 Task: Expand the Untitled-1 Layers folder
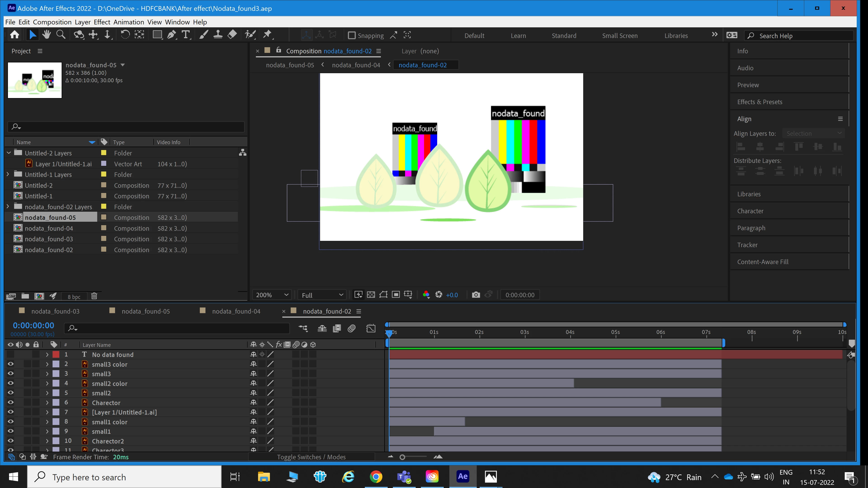pos(8,174)
